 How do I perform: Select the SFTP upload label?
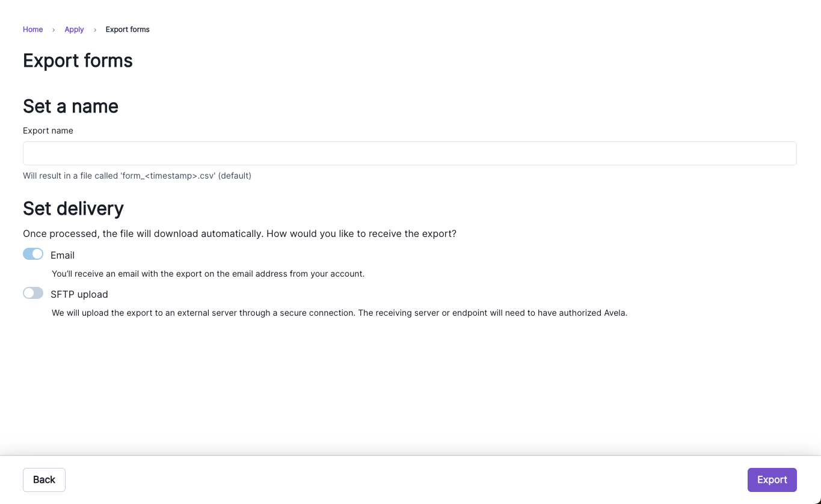point(79,294)
